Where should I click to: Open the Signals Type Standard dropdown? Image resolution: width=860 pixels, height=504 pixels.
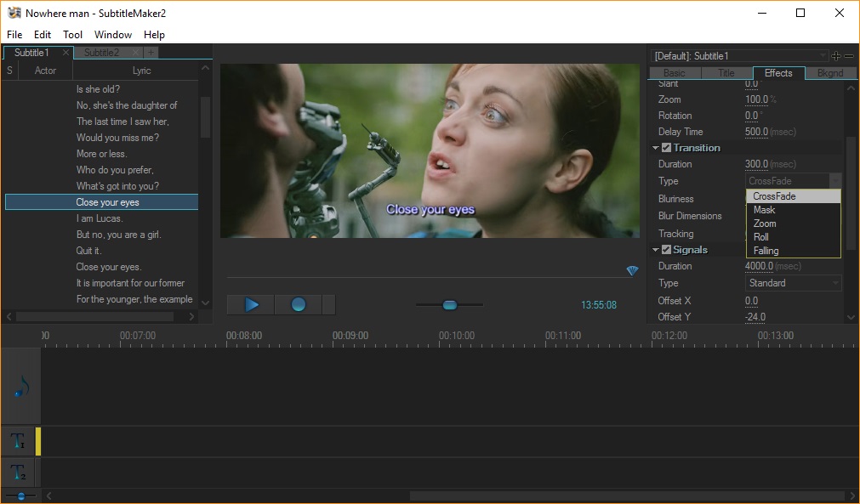793,283
